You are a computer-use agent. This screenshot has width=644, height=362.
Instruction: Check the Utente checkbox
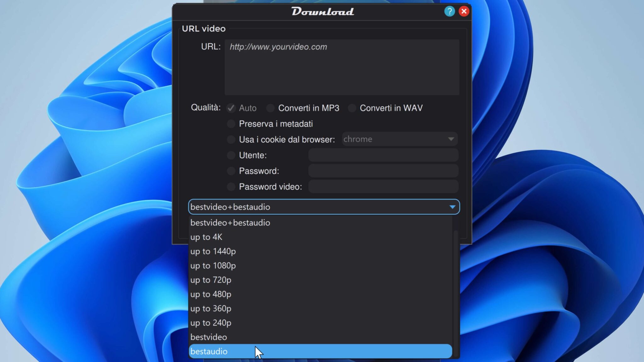231,155
